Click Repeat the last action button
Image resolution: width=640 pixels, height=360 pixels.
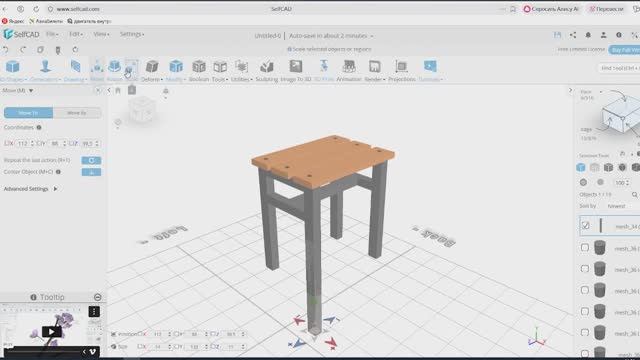coord(91,160)
